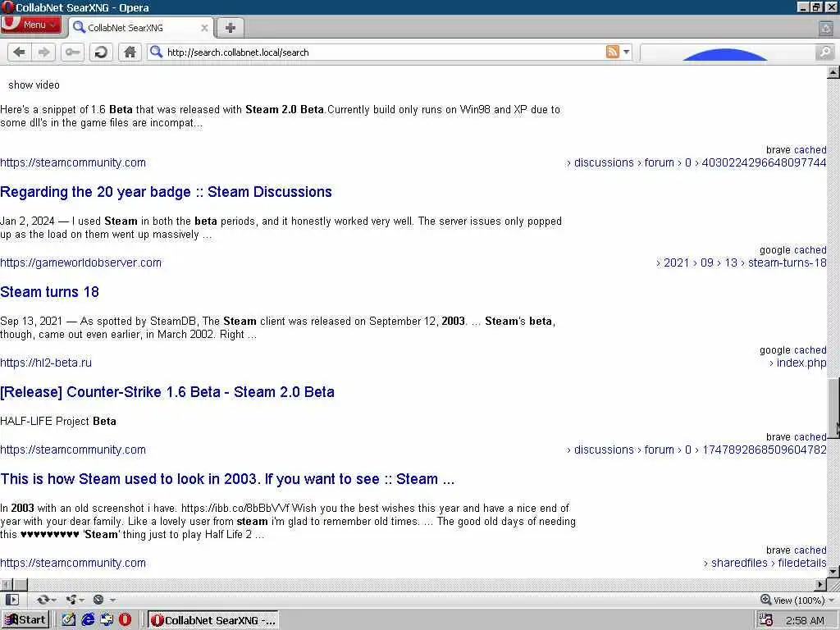Reload the page with the refresh button
The height and width of the screenshot is (630, 840).
(x=101, y=52)
